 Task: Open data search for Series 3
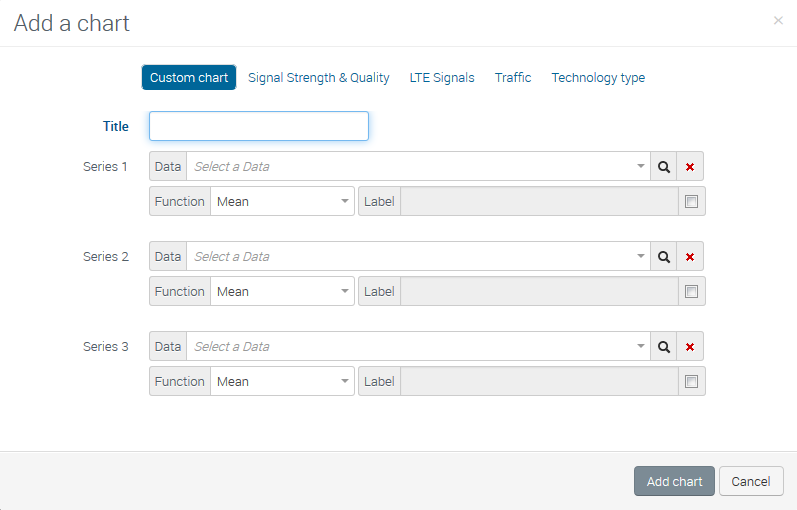pos(663,347)
